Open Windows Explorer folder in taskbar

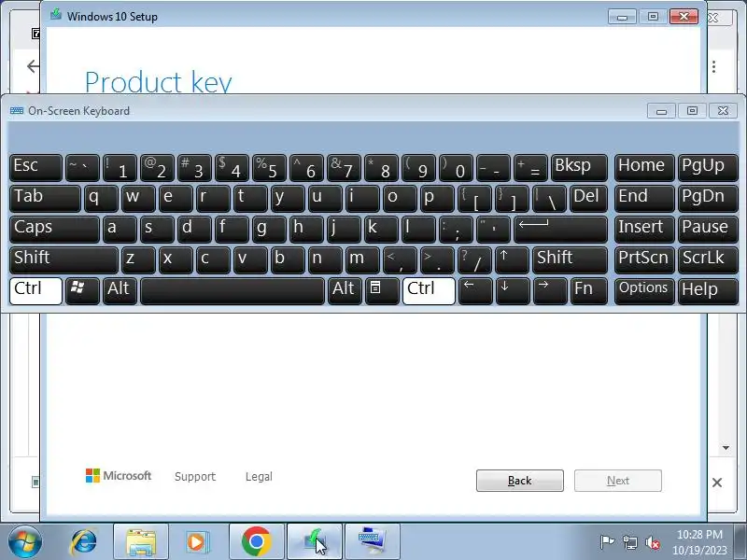tap(141, 542)
